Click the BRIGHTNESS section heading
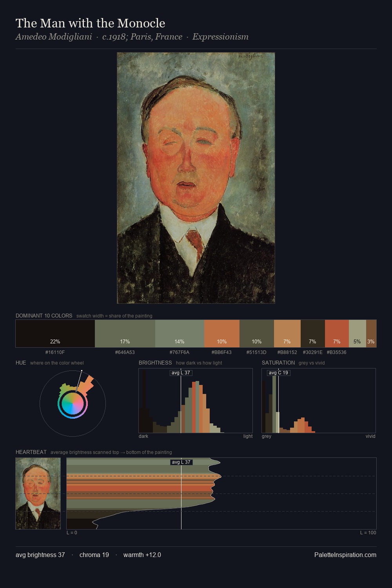 155,363
